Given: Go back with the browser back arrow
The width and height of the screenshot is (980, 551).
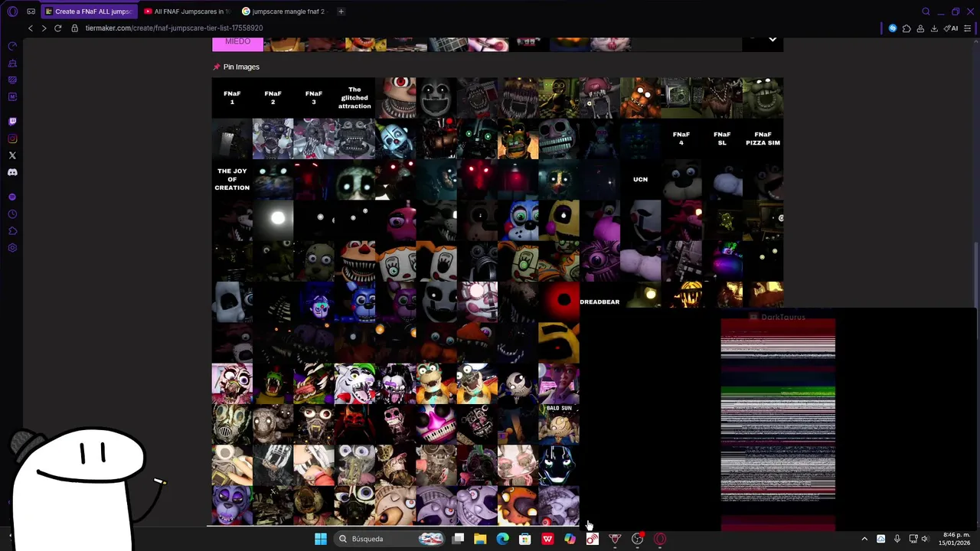Looking at the screenshot, I should point(31,28).
